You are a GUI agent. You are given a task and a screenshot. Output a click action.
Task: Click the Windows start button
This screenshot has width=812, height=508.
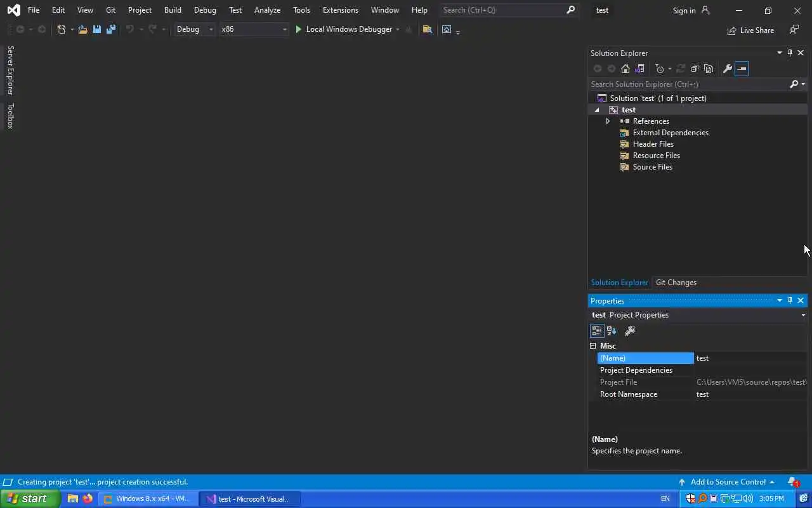click(x=30, y=498)
